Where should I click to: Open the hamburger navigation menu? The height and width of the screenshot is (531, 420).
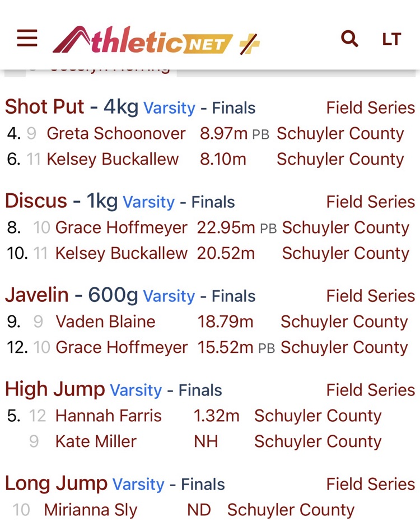(x=27, y=39)
